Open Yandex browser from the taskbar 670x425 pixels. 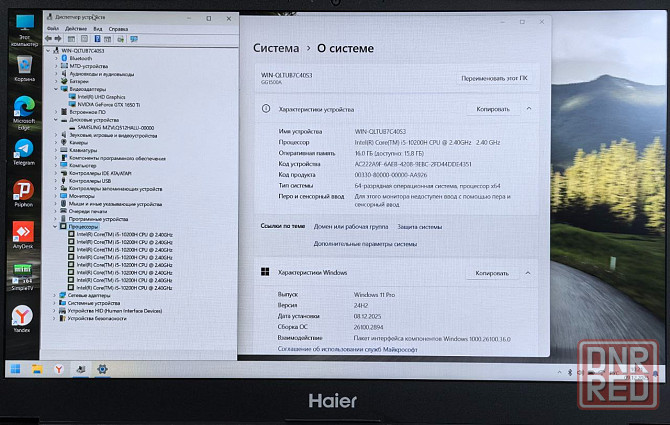click(59, 369)
